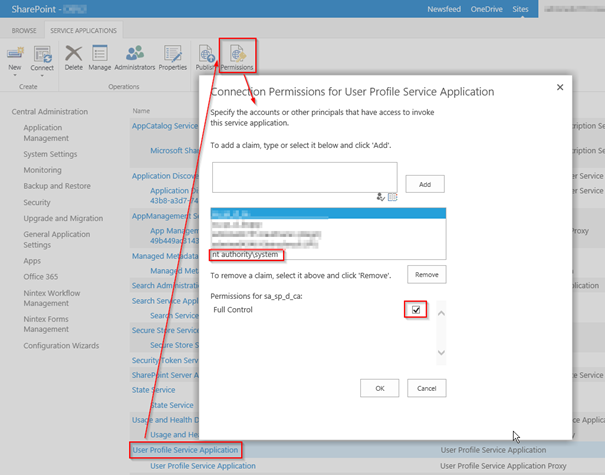Click the Add claim button
Image resolution: width=605 pixels, height=475 pixels.
coord(425,184)
